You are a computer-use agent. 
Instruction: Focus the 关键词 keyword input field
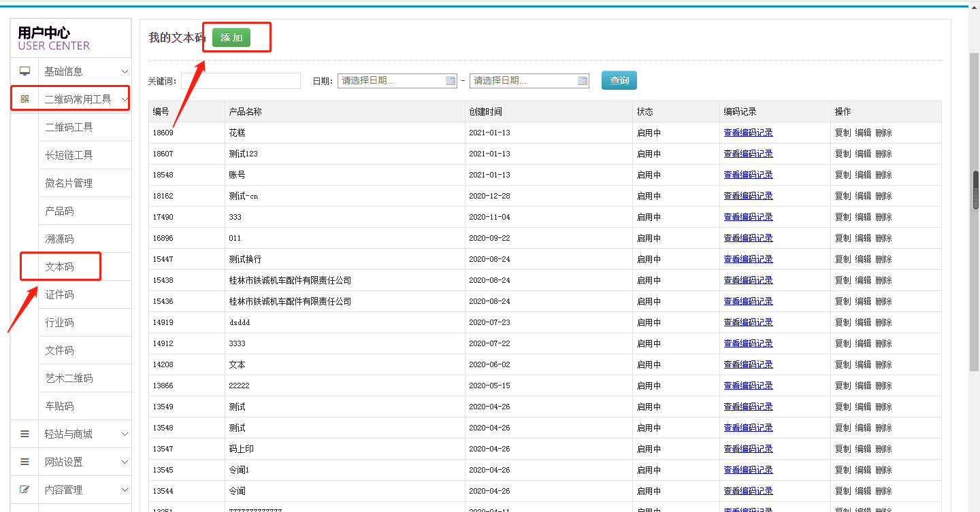coord(240,81)
